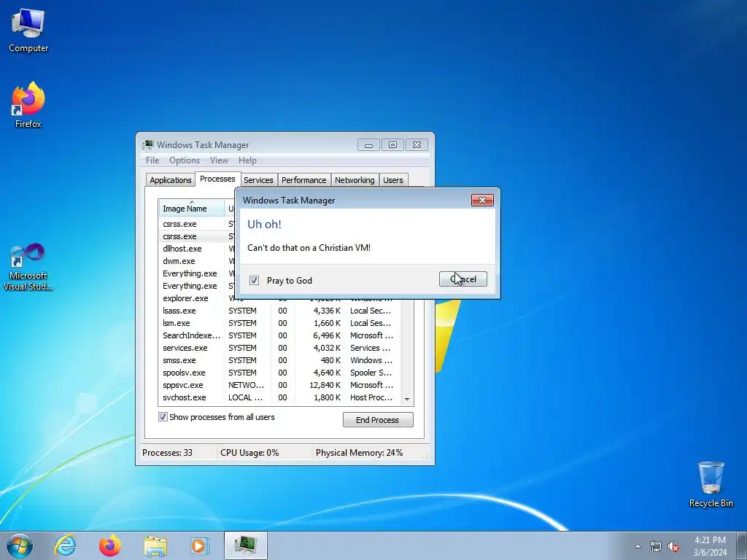747x560 pixels.
Task: Click CPU Usage: 0% status entry
Action: point(249,452)
